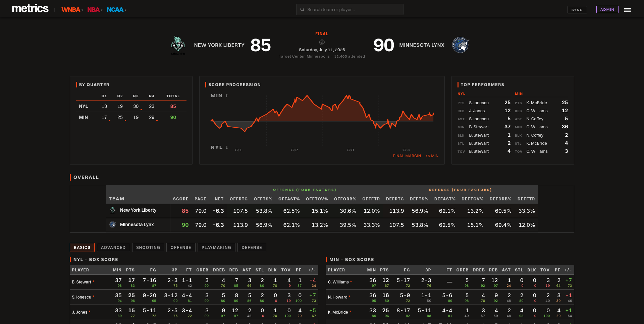The width and height of the screenshot is (644, 324).
Task: Click Q4 marker on score progression chart
Action: pyautogui.click(x=406, y=150)
